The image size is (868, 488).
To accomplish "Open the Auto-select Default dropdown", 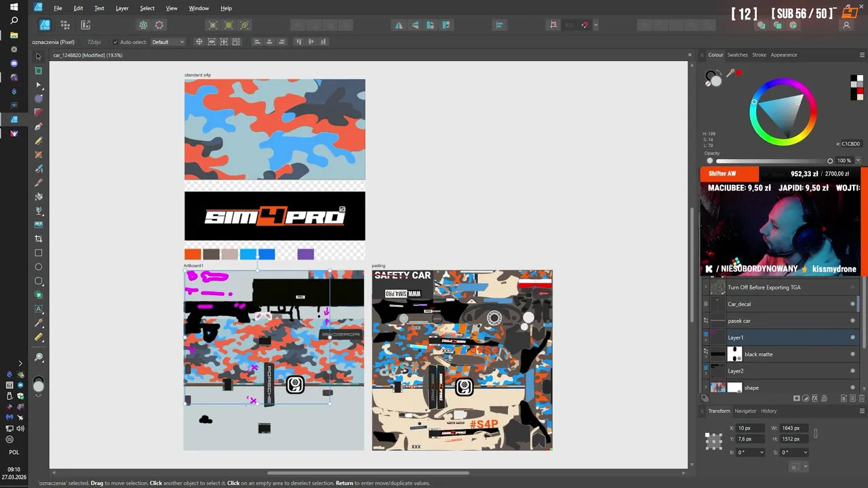I will [x=167, y=42].
